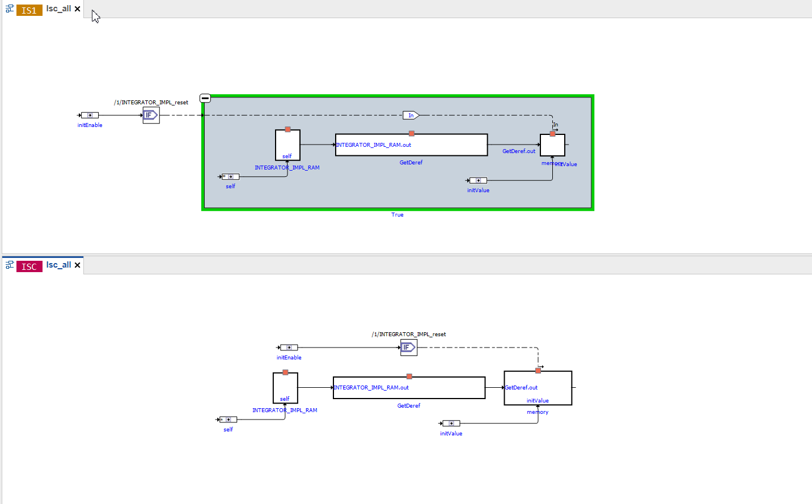
Task: Close the bottom lsc_all tab
Action: tap(78, 265)
